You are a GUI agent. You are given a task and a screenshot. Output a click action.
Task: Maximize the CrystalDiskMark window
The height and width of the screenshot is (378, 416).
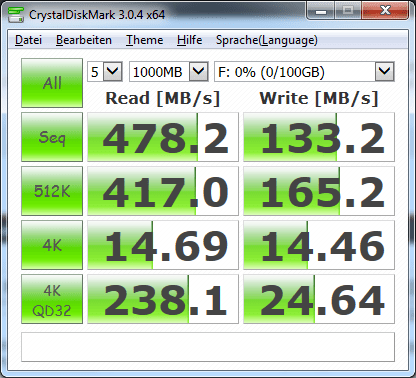pyautogui.click(x=348, y=11)
